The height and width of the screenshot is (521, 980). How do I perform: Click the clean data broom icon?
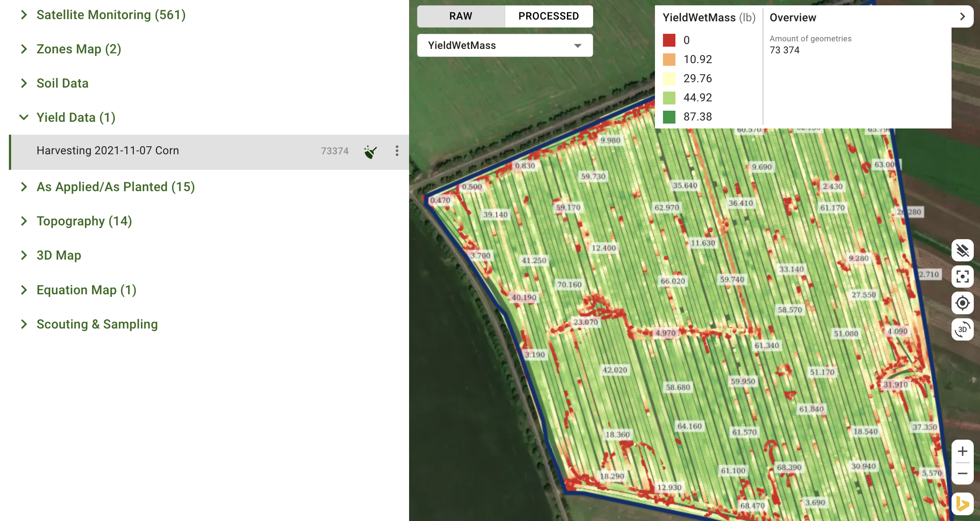tap(370, 152)
